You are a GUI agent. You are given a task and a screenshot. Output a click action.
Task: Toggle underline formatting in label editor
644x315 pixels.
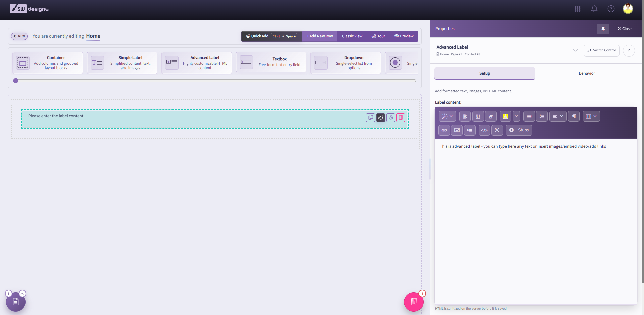[x=478, y=117]
